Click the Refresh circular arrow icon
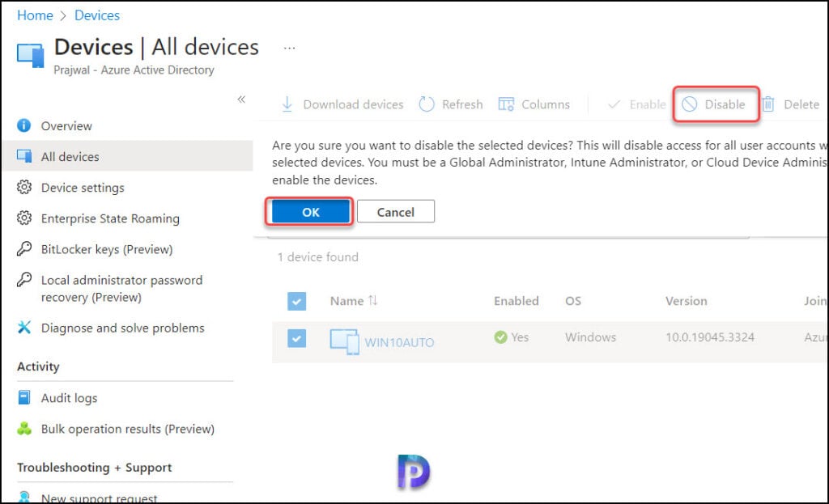Image resolution: width=829 pixels, height=504 pixels. [x=426, y=104]
